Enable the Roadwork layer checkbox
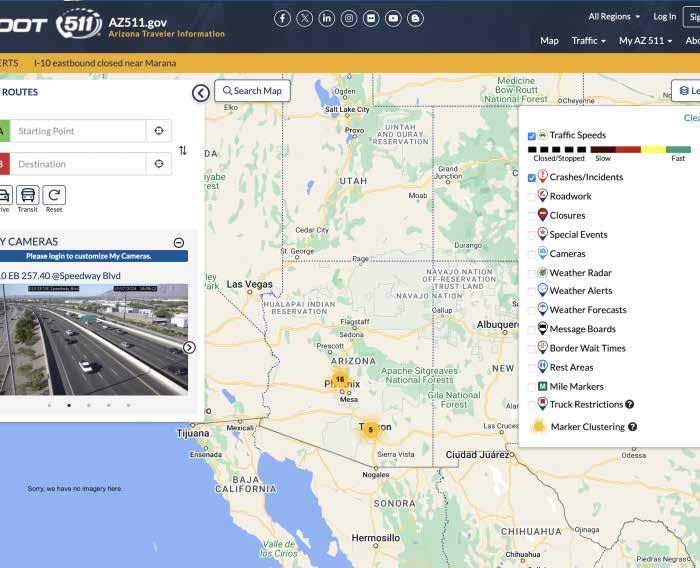 pyautogui.click(x=532, y=197)
